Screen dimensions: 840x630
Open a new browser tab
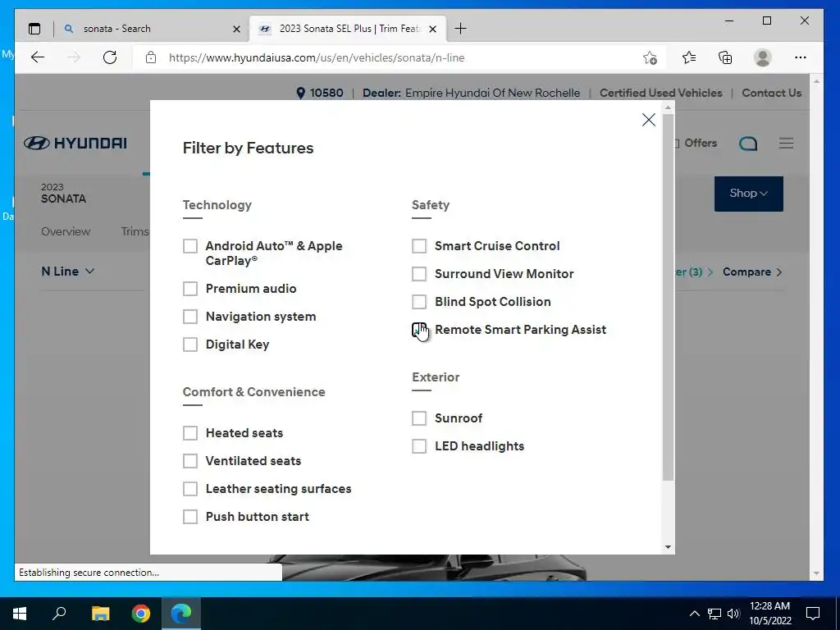coord(460,29)
